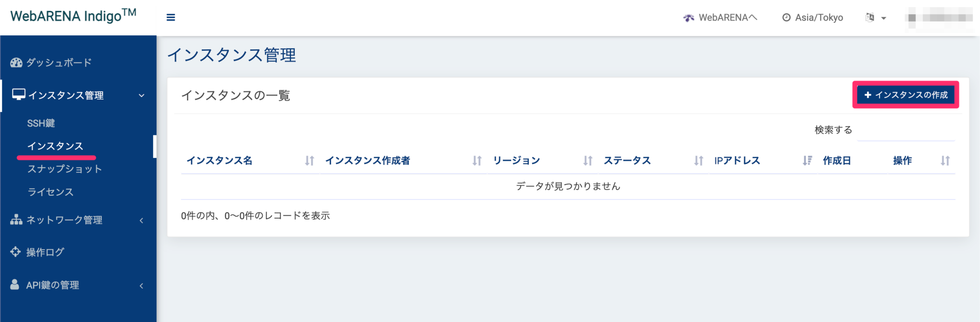Toggle sorting on the インスタンス名 column

coord(309,161)
